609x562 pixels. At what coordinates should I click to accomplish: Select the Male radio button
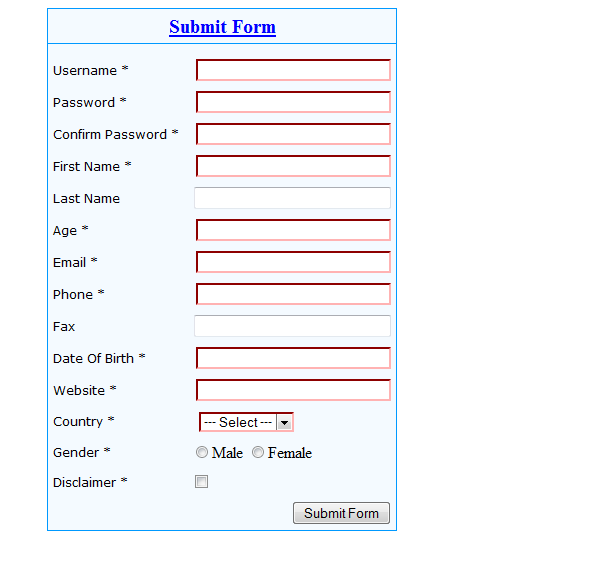coord(202,453)
